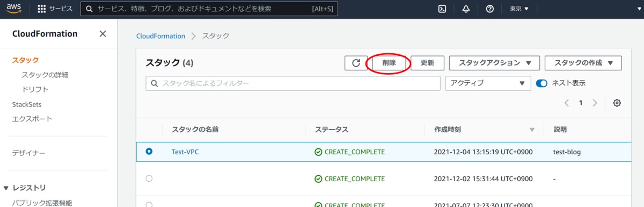Click the 2021-12-04 13:15:19 creation time
644x207 pixels.
click(483, 152)
